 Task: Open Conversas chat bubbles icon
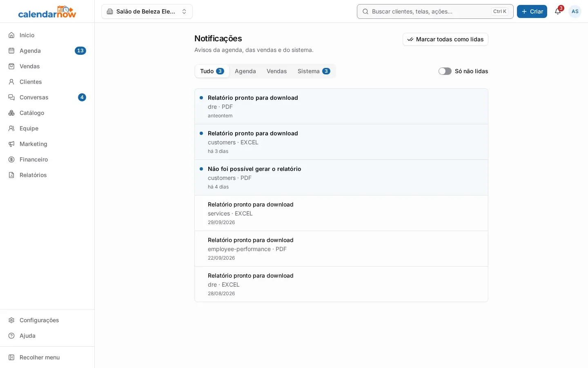coord(11,97)
